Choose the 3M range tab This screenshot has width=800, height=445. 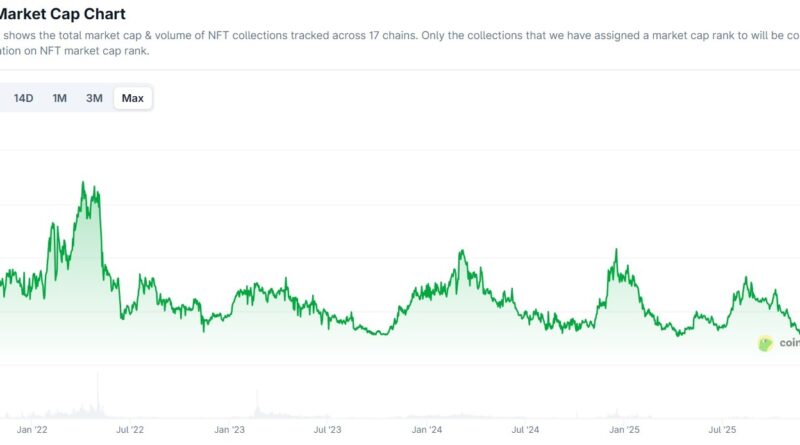click(x=94, y=98)
